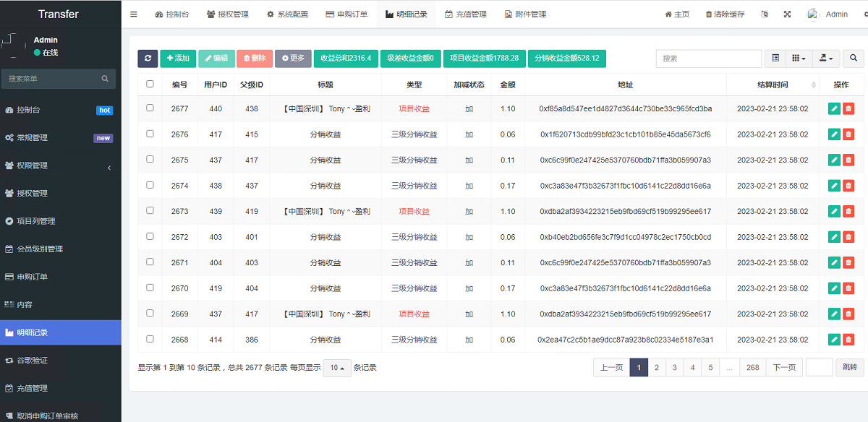
Task: Click the refresh table button
Action: point(148,59)
